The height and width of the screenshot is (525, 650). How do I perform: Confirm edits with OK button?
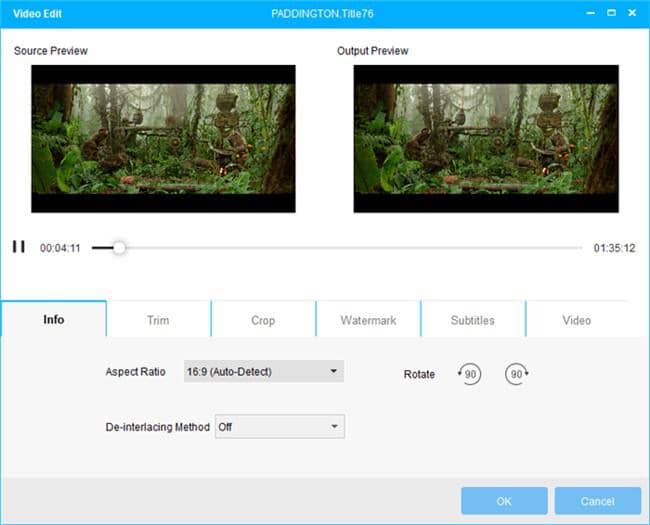[x=504, y=501]
